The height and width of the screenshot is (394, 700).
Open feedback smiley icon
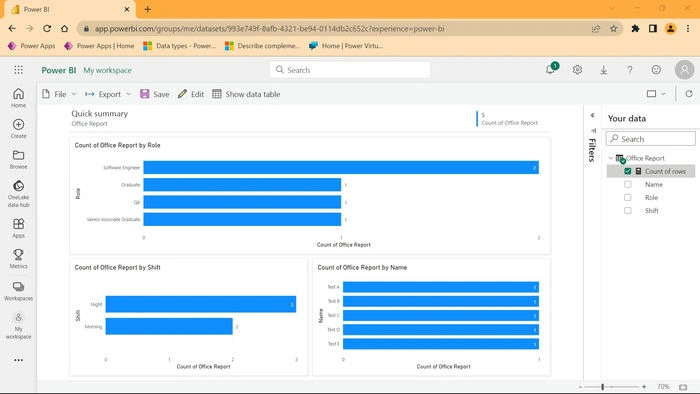(x=656, y=70)
